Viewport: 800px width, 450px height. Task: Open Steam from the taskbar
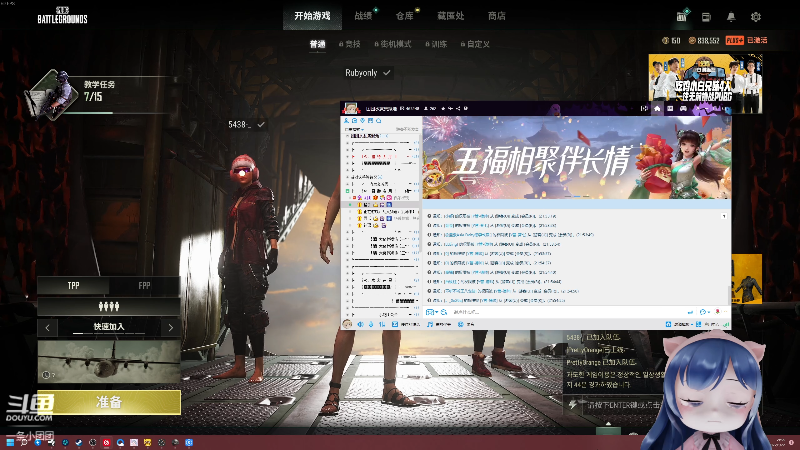click(79, 442)
